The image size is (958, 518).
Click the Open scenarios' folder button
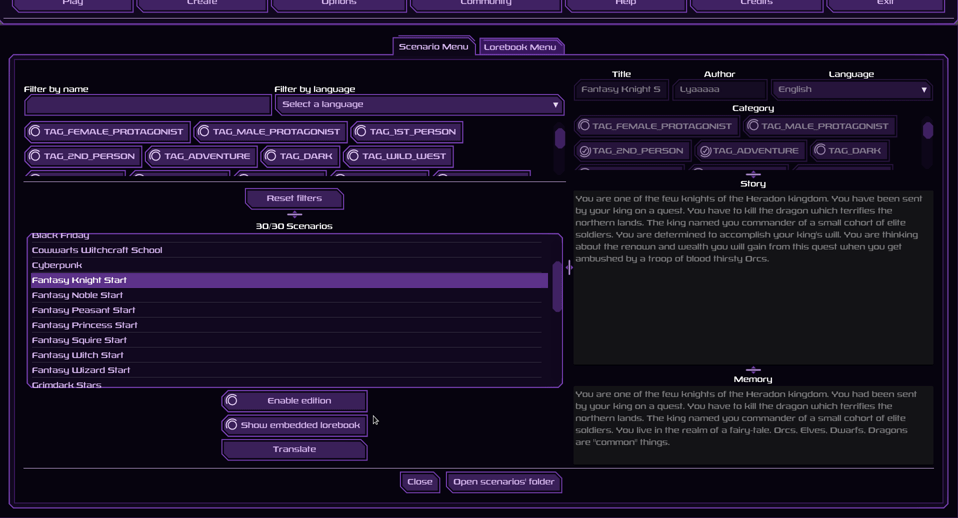coord(503,482)
